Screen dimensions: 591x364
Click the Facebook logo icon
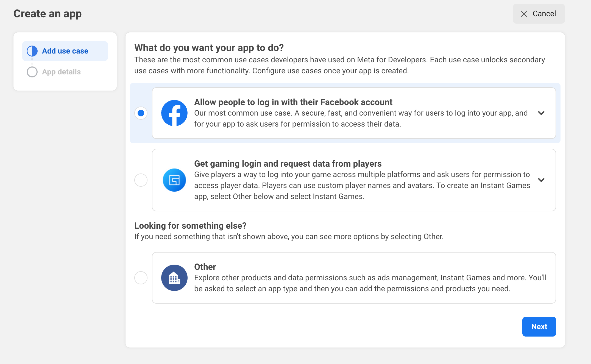(x=174, y=113)
